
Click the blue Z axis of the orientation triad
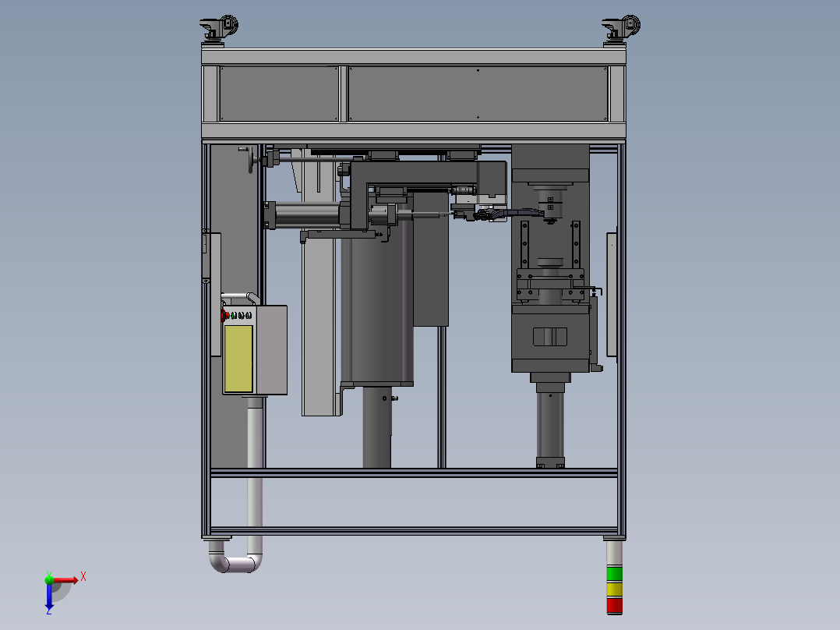pyautogui.click(x=49, y=596)
